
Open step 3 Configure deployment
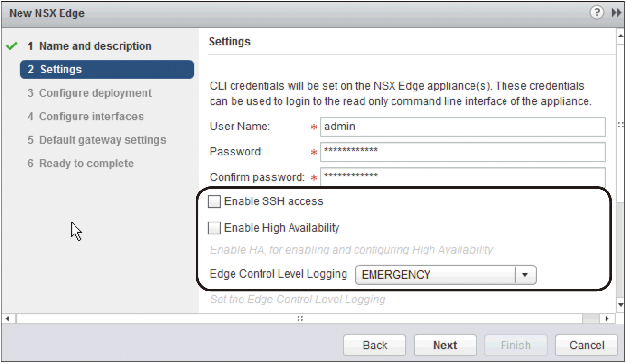point(90,93)
